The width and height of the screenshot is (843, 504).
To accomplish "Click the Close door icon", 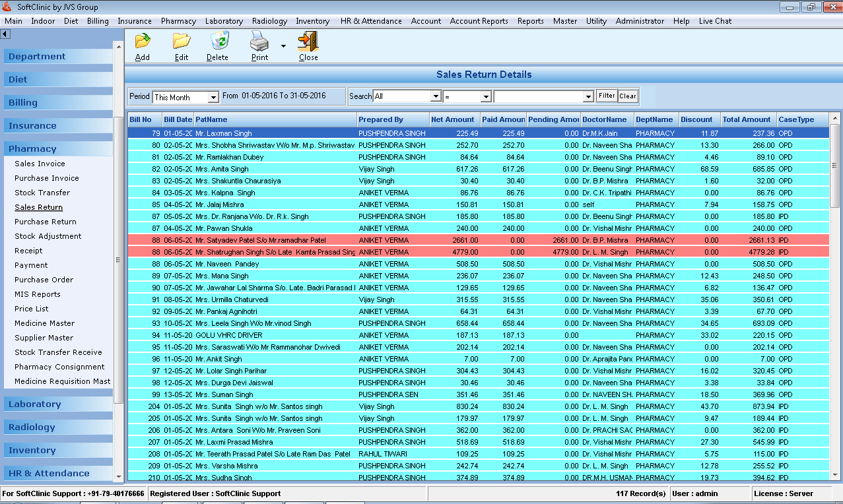I will pyautogui.click(x=308, y=42).
